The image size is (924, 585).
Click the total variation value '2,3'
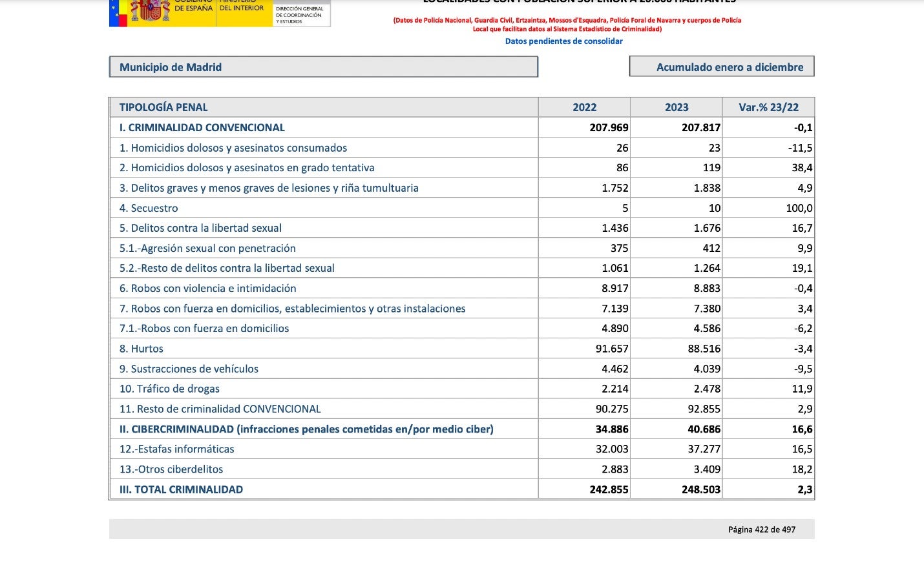coord(805,489)
